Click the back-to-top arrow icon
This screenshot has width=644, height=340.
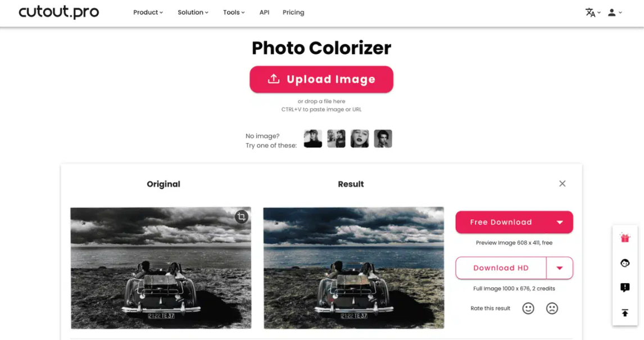(625, 313)
